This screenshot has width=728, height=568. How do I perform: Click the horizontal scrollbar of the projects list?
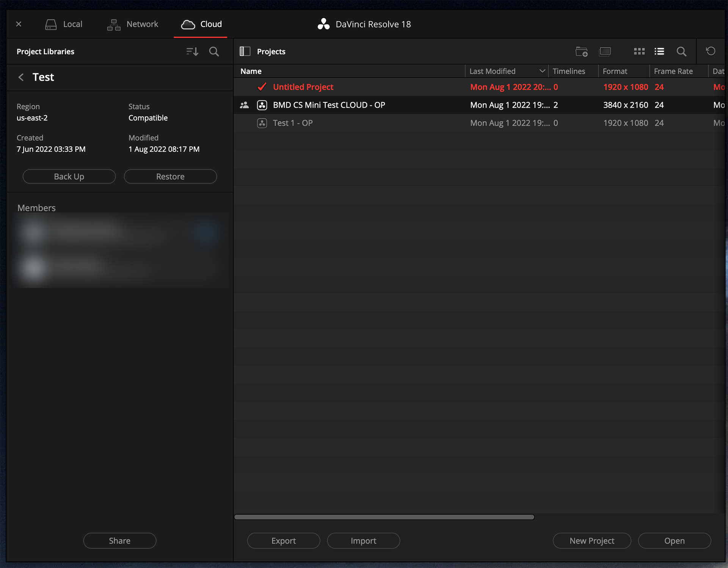tap(384, 517)
